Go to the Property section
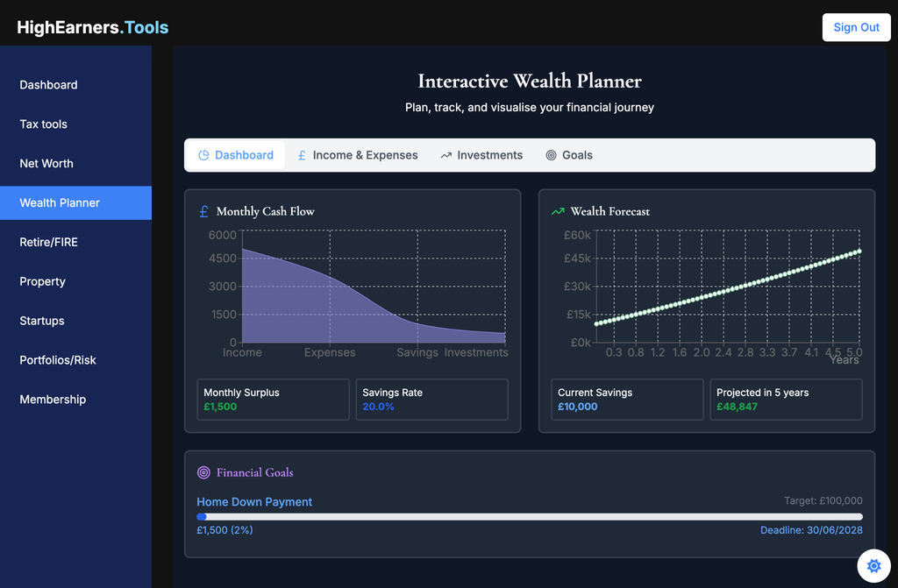The height and width of the screenshot is (588, 898). click(42, 281)
